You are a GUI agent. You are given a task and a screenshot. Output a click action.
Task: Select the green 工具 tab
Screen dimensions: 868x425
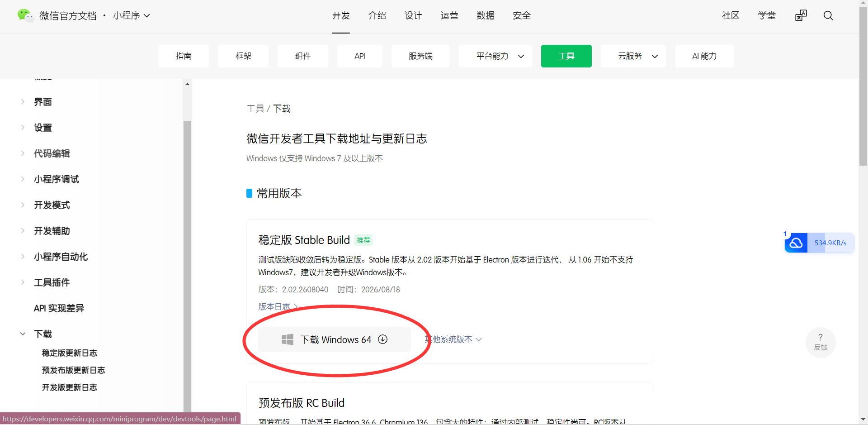coord(566,56)
